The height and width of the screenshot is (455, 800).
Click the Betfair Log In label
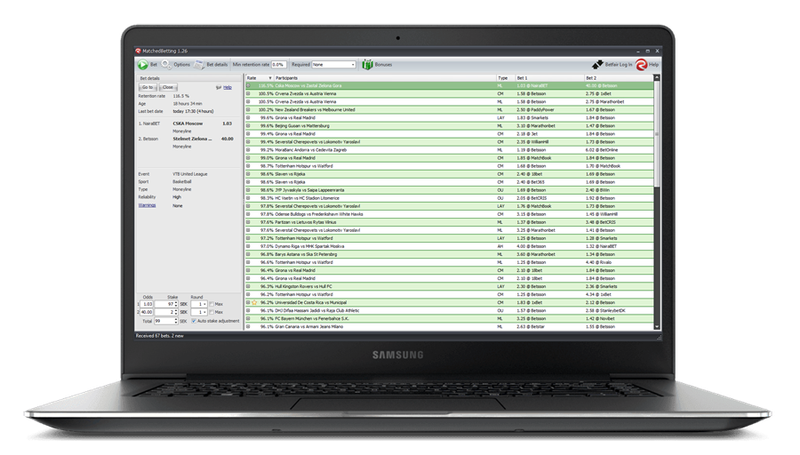(x=618, y=65)
